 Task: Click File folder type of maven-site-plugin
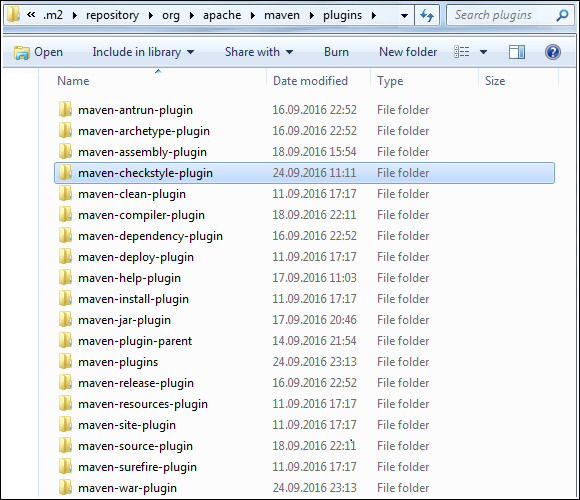pyautogui.click(x=403, y=425)
